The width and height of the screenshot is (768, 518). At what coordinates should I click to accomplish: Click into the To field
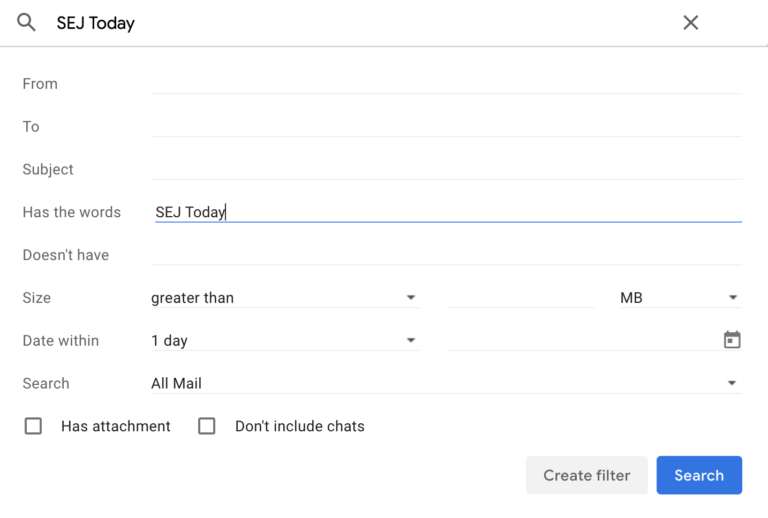pyautogui.click(x=446, y=126)
